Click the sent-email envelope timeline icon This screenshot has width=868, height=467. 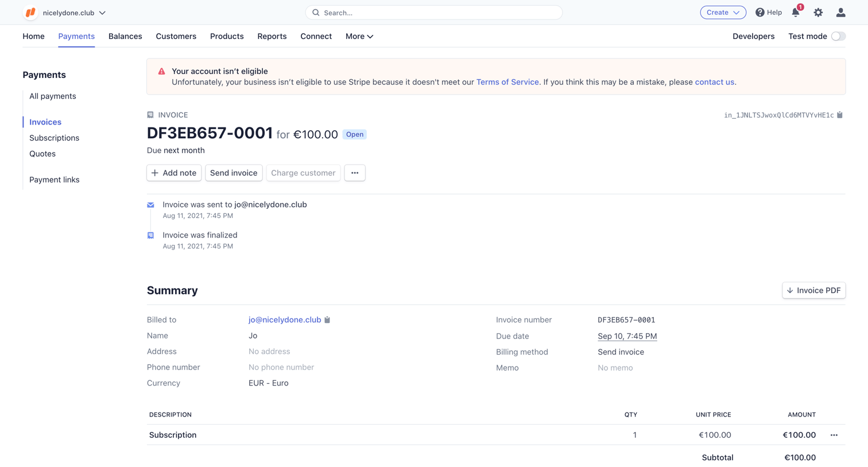tap(150, 205)
